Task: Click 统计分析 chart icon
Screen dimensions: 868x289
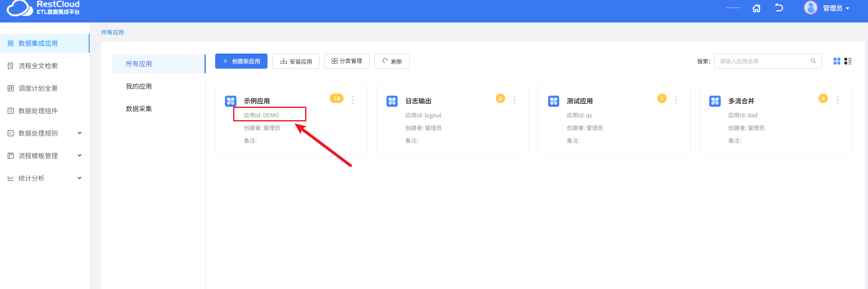Action: pyautogui.click(x=11, y=178)
